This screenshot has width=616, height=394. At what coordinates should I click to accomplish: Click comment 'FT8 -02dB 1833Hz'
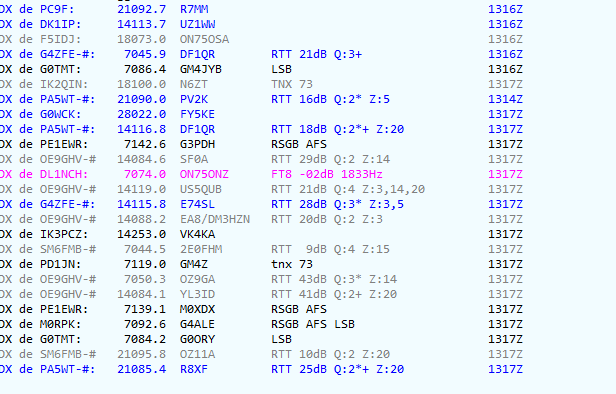coord(327,174)
